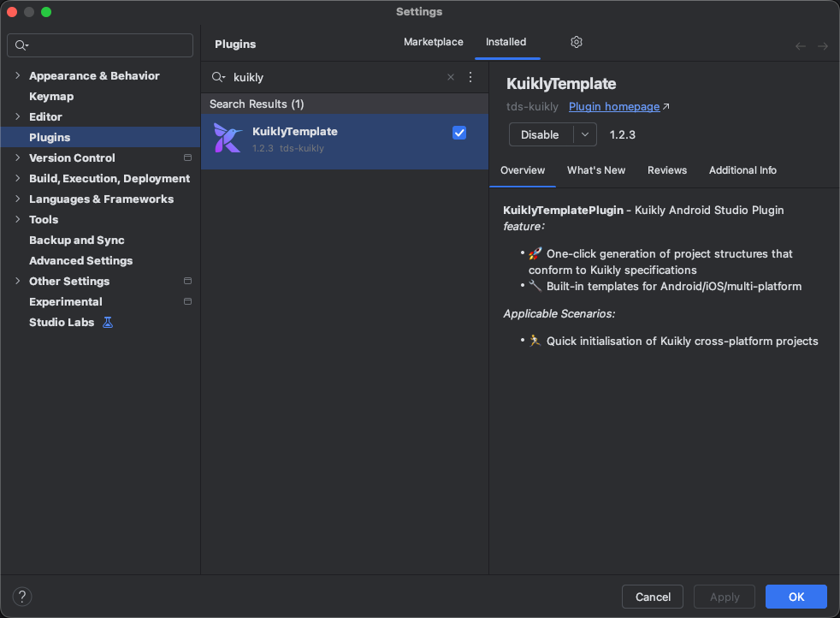Select the KuiklyTemplate search result row

tap(345, 141)
